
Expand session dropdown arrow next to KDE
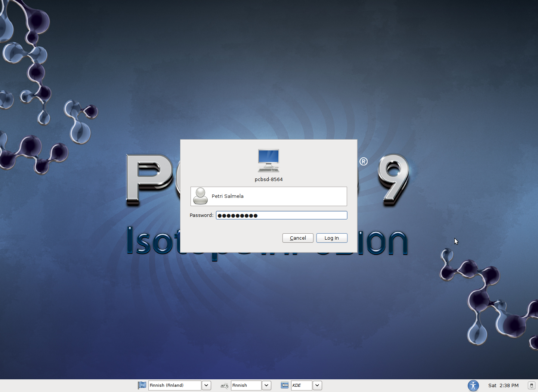click(x=317, y=385)
